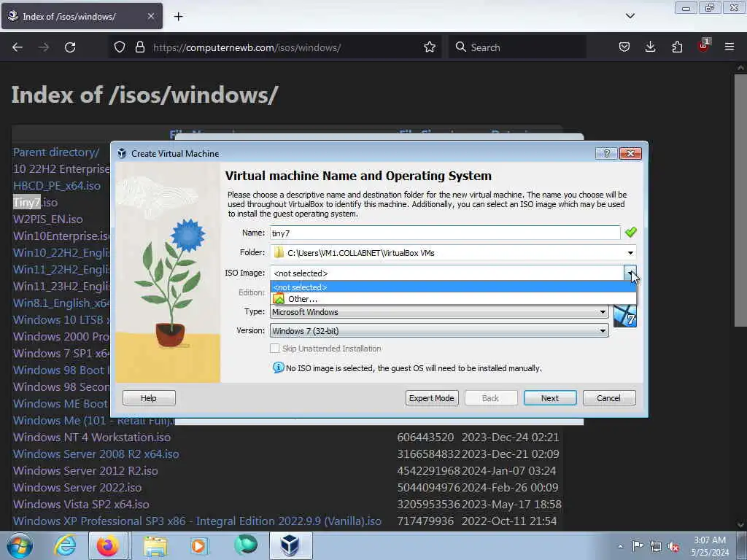Expand the Folder dropdown
Screen dimensions: 747x560
(630, 253)
